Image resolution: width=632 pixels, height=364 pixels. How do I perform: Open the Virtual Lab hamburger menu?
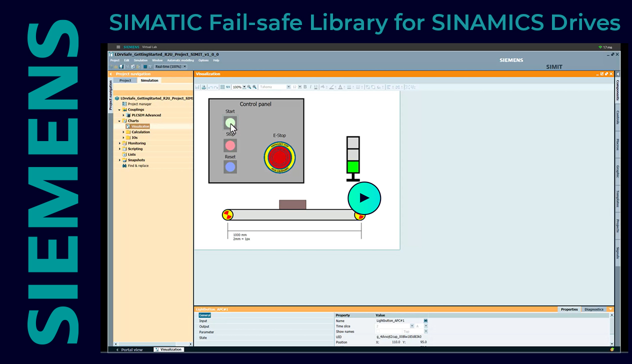[x=118, y=47]
